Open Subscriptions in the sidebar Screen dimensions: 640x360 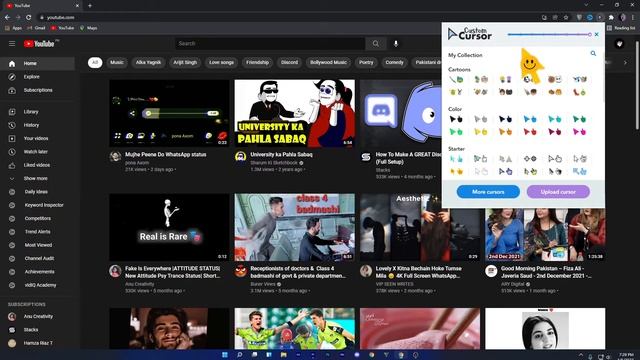pos(38,90)
